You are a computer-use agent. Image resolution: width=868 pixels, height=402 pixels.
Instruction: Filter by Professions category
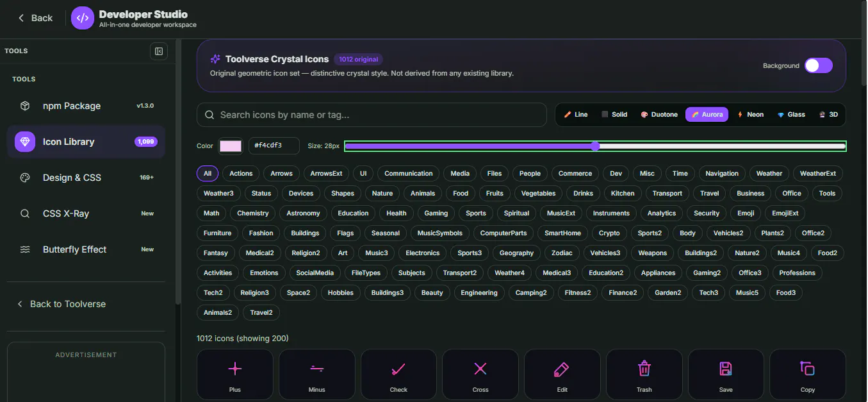797,272
